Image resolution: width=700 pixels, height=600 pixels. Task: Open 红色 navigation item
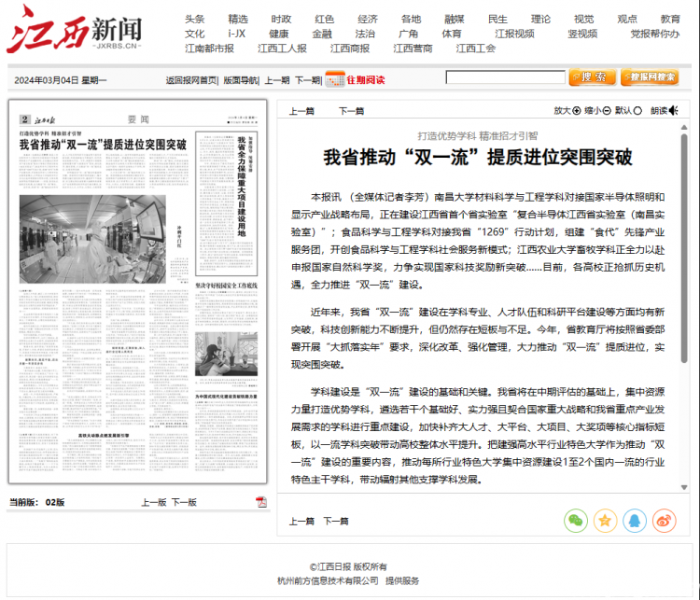pos(324,20)
